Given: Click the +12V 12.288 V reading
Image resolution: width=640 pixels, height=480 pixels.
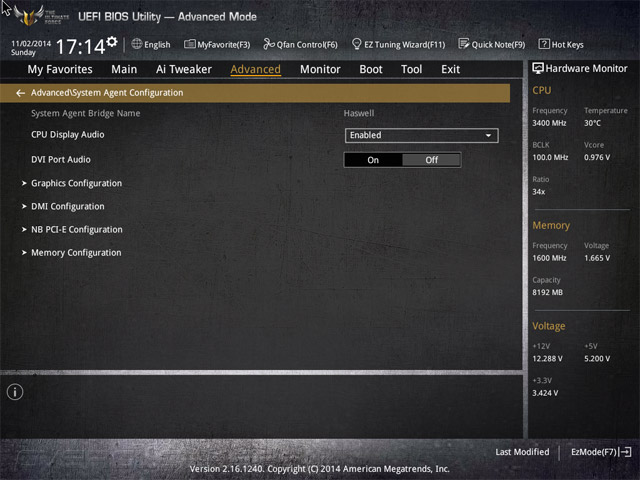Looking at the screenshot, I should pyautogui.click(x=547, y=358).
